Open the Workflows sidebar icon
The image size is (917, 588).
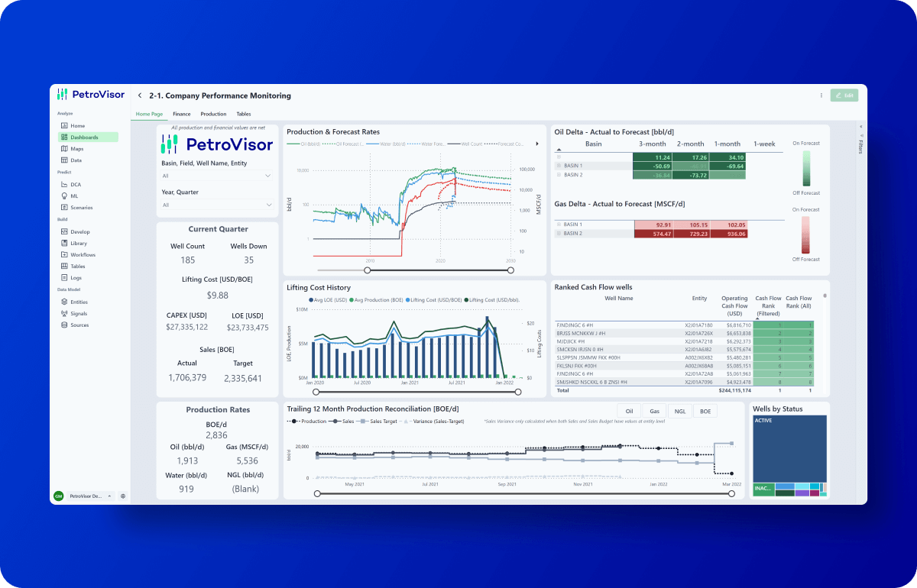(x=64, y=254)
